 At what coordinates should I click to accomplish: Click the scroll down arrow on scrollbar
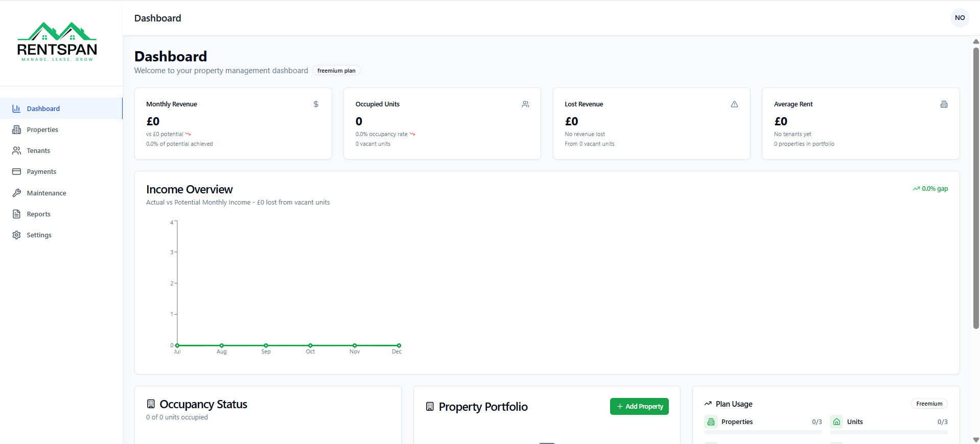976,440
